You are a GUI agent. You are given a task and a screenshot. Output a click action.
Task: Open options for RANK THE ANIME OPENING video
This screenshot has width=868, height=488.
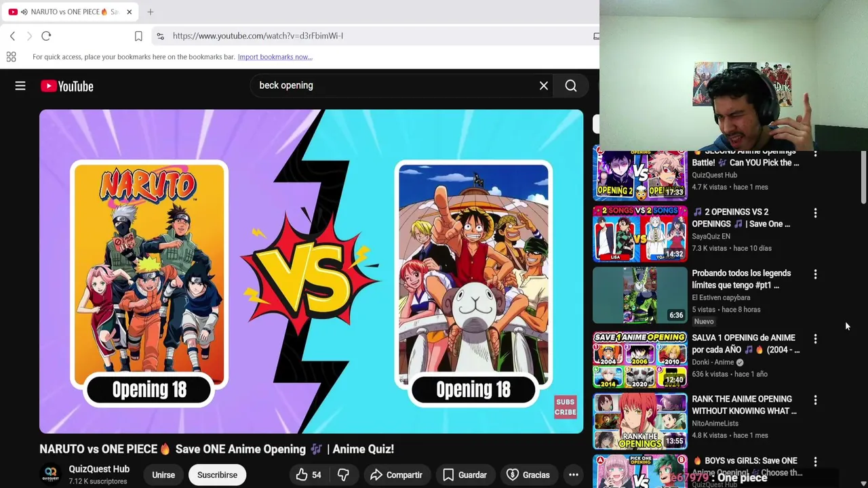pyautogui.click(x=815, y=401)
